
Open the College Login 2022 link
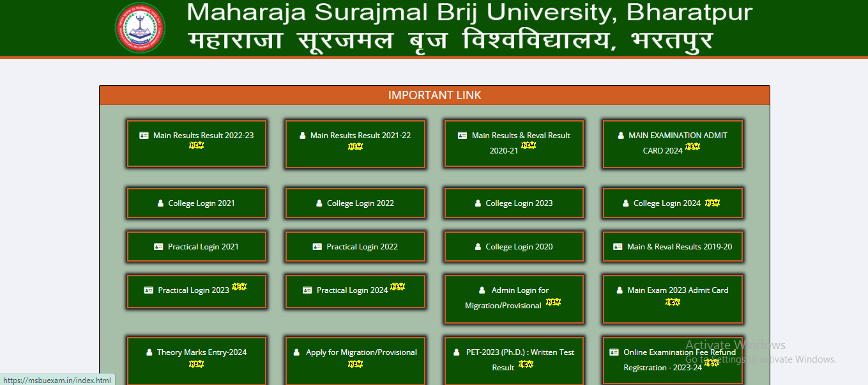click(355, 203)
